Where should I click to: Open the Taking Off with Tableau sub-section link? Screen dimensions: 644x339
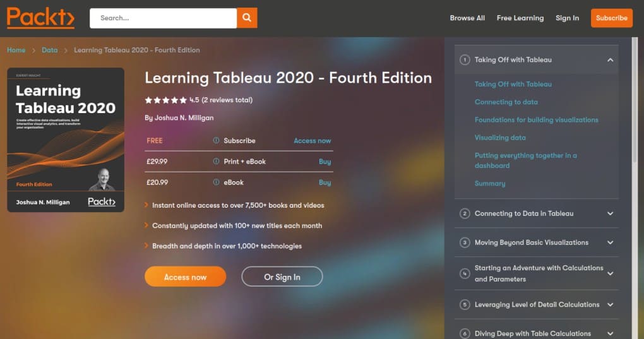[513, 84]
